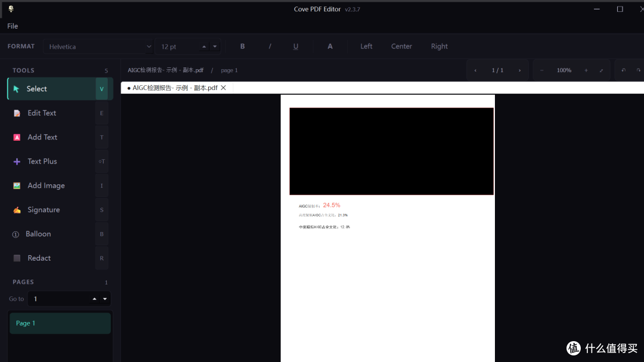The image size is (644, 362).
Task: Toggle italic formatting
Action: coord(270,47)
